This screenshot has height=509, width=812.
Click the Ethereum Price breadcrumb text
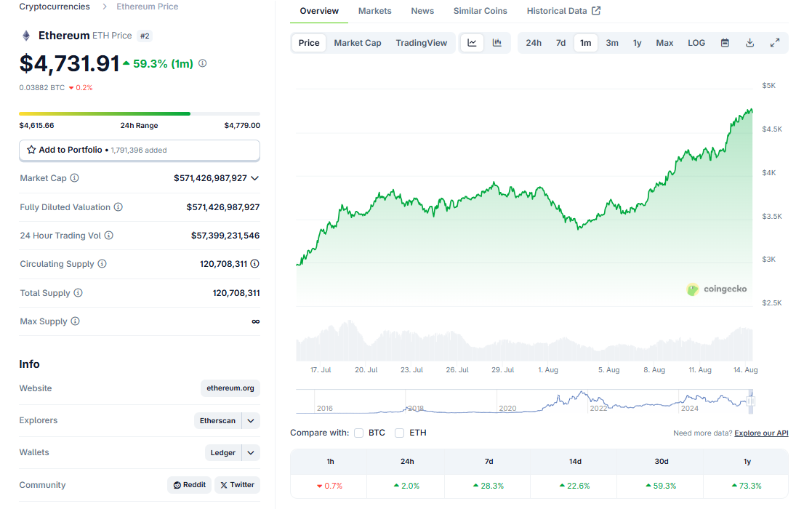[147, 7]
